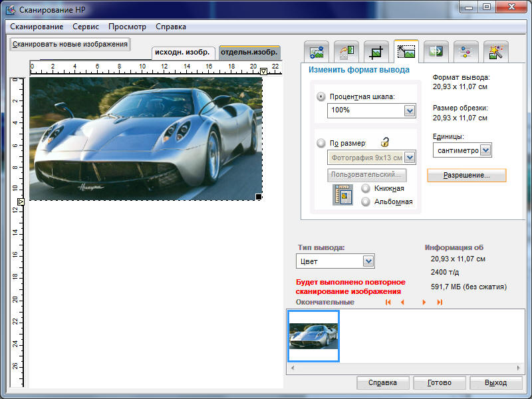The image size is (532, 399).
Task: Choose 'Альбомная' orientation radio button
Action: pos(365,201)
